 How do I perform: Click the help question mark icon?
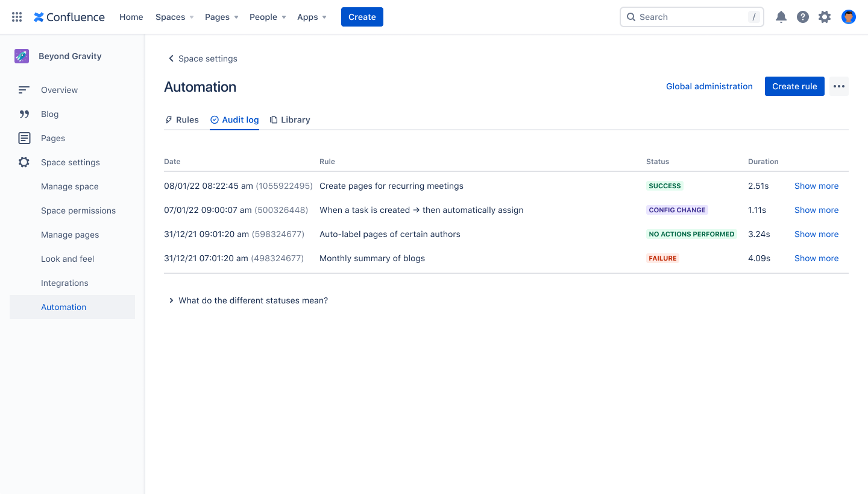[x=803, y=16]
